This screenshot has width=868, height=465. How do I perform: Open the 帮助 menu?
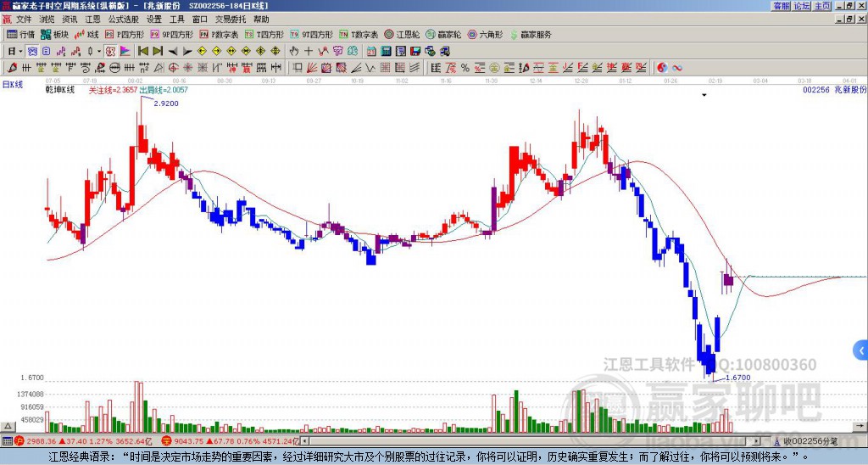[x=261, y=20]
